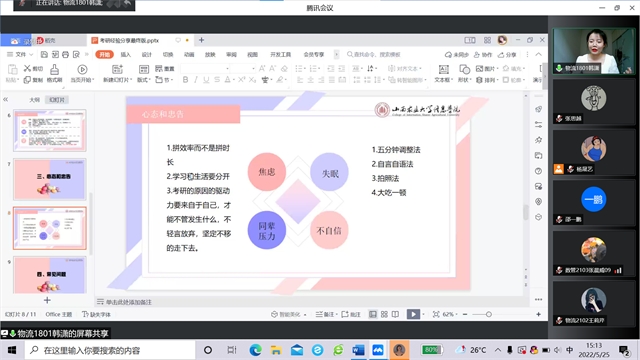Click the Subscript X₂ icon
This screenshot has width=640, height=360.
tap(253, 80)
